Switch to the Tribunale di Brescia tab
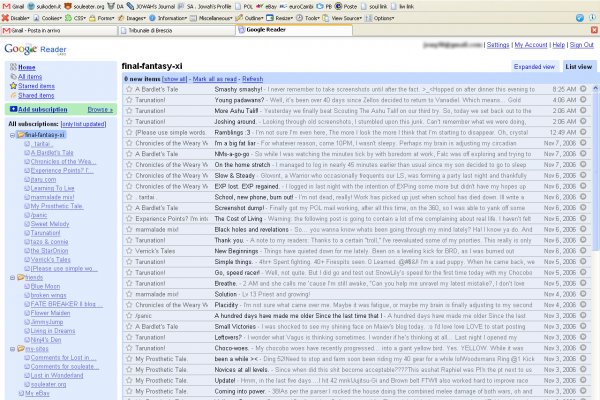Screen dimensions: 600x400 click(x=176, y=31)
